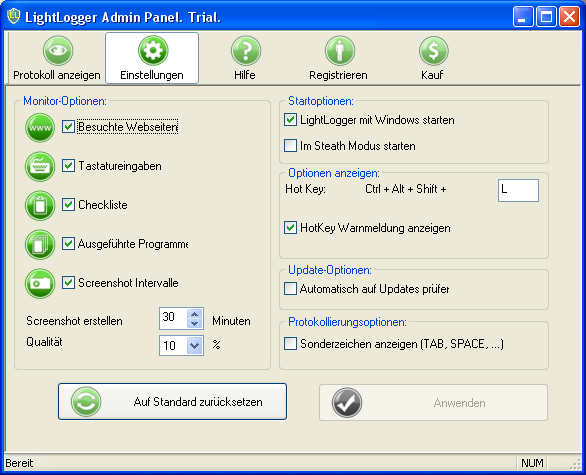This screenshot has height=475, width=586.
Task: Click the Hot Key: label
Action: pos(305,189)
